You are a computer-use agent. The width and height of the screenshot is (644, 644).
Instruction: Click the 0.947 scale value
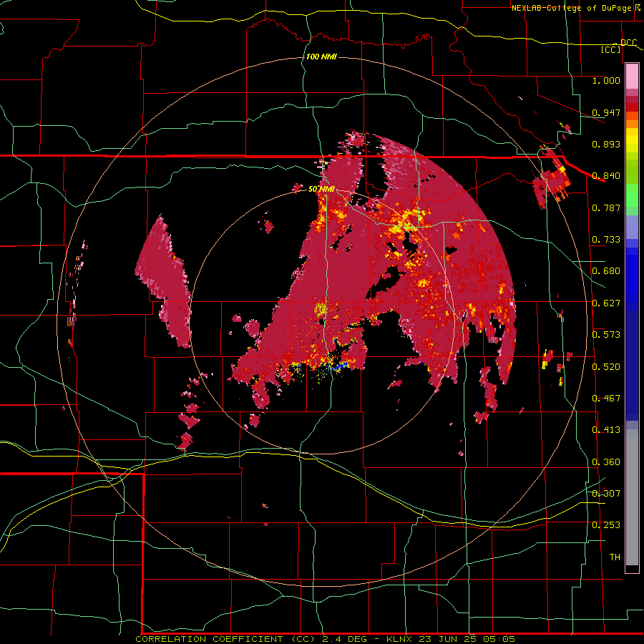(606, 112)
